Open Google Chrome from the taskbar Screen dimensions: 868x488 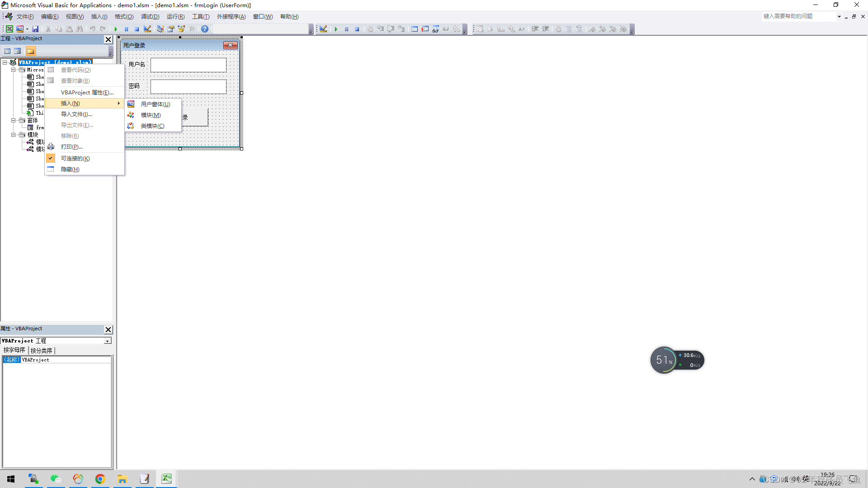click(x=100, y=479)
